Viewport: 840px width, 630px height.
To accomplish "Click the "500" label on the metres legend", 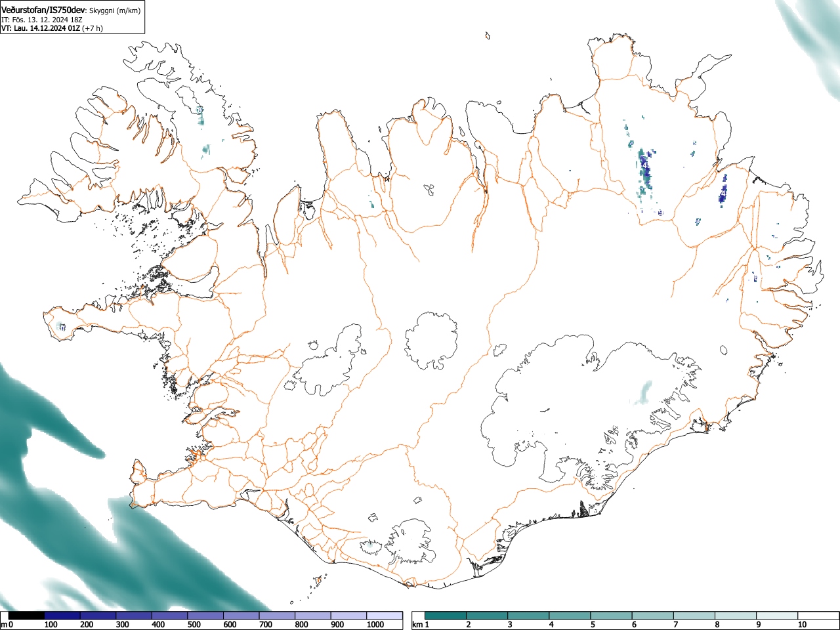I will pos(194,625).
